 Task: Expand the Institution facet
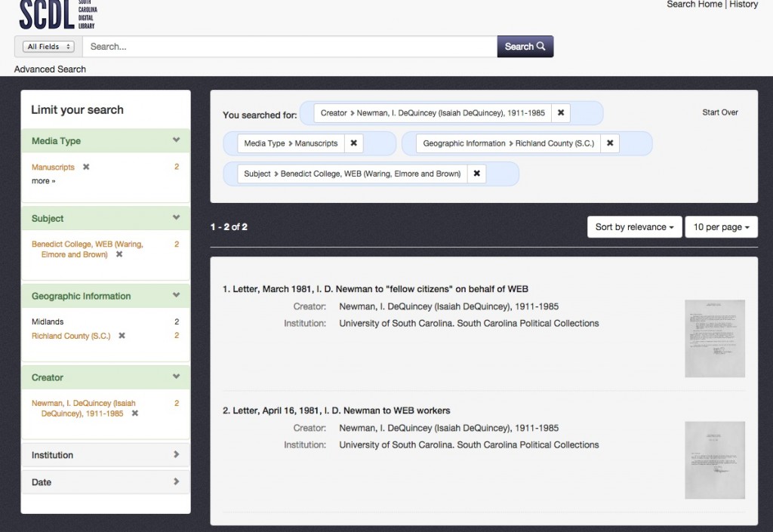[x=106, y=455]
